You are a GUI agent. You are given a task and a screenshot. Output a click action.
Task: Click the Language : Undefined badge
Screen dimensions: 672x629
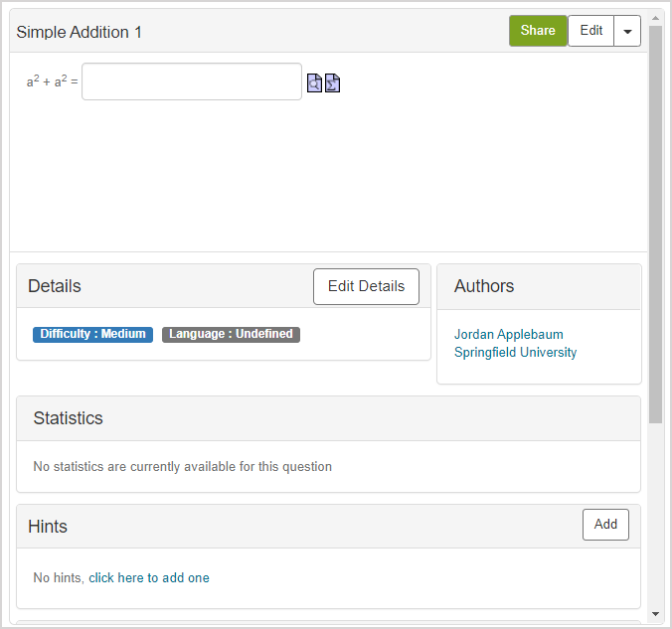[231, 334]
